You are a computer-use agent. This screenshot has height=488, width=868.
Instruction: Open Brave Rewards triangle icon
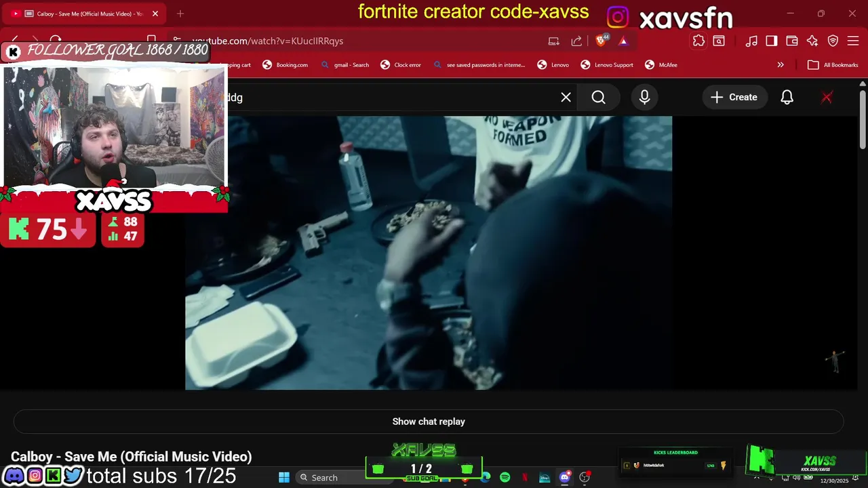click(x=623, y=41)
